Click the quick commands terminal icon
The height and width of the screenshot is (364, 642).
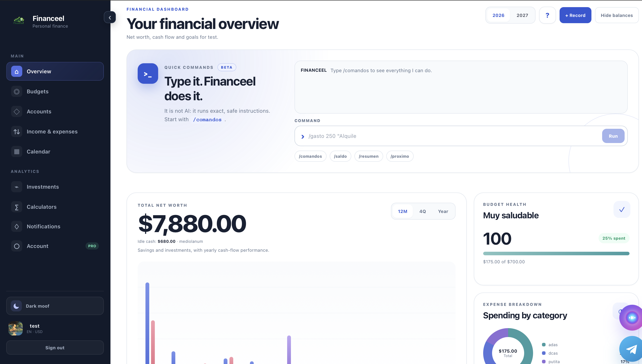pos(148,74)
